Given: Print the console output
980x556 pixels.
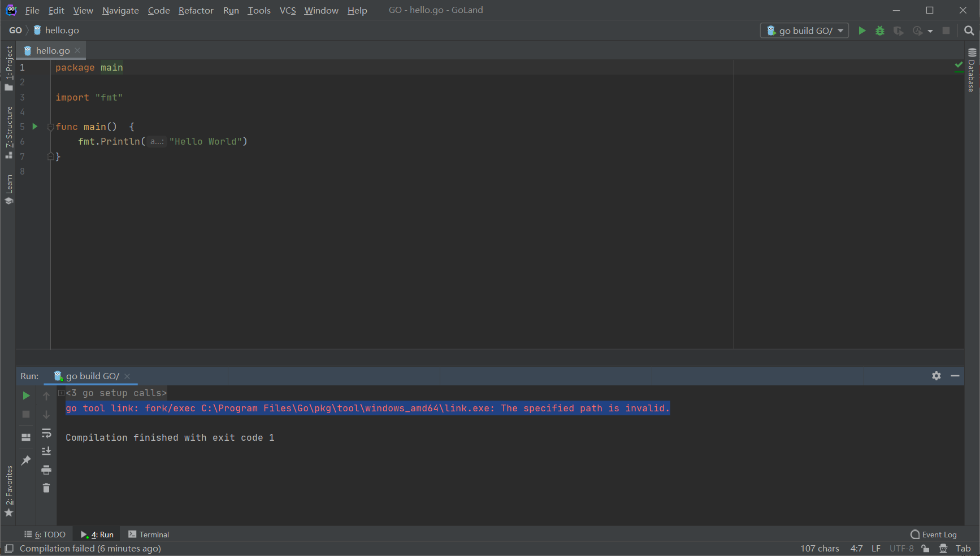Looking at the screenshot, I should coord(46,470).
